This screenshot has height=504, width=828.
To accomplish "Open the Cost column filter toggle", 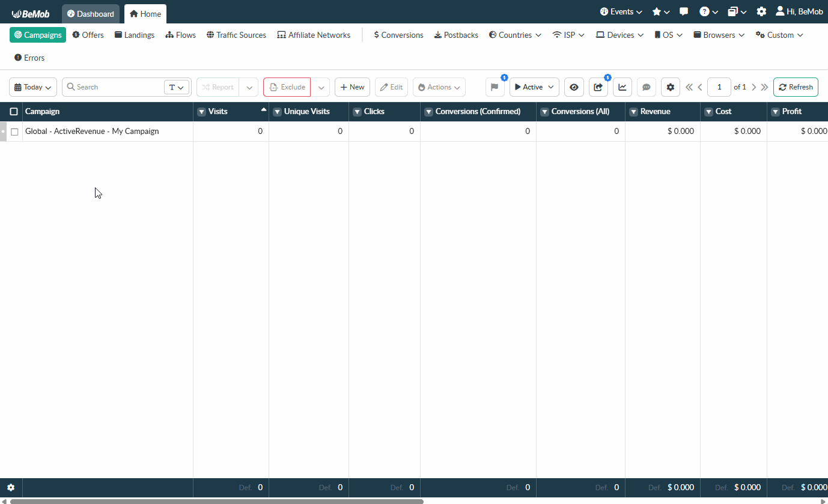I will click(709, 112).
